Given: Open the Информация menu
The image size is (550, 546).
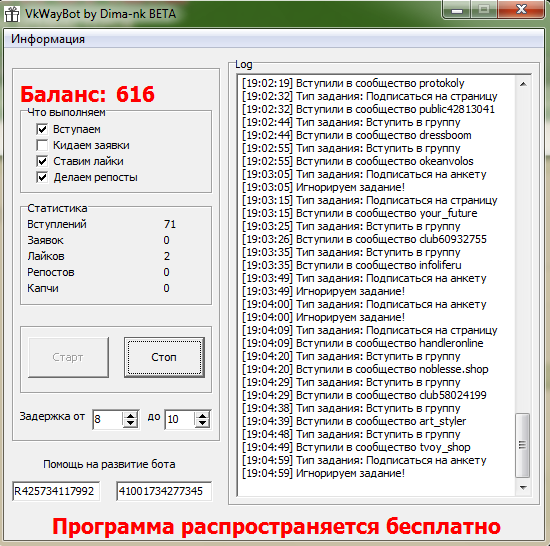Looking at the screenshot, I should (x=48, y=39).
